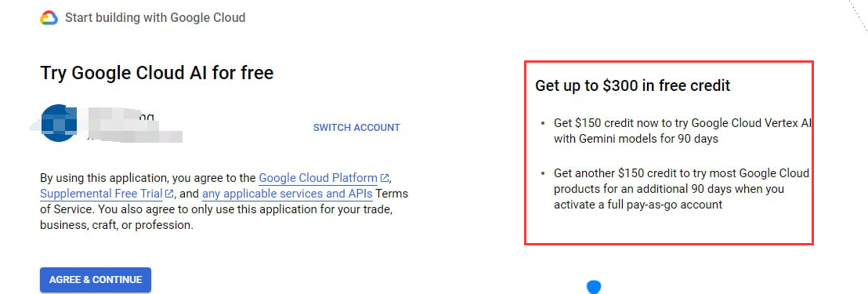
Task: Click the blurred account avatar
Action: point(58,122)
